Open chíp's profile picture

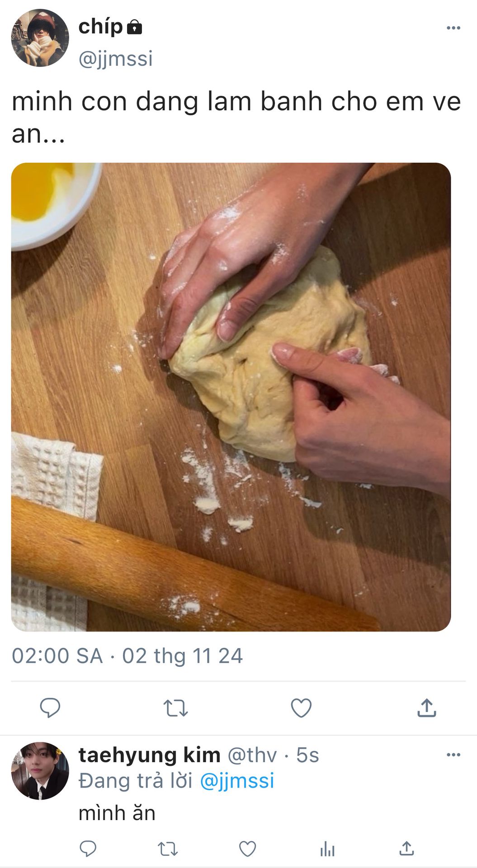click(40, 38)
